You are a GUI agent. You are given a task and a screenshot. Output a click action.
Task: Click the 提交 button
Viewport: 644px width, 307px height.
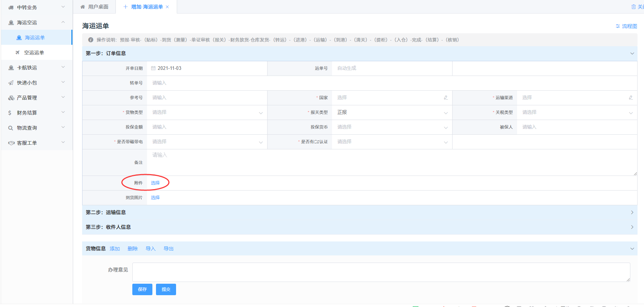point(166,289)
